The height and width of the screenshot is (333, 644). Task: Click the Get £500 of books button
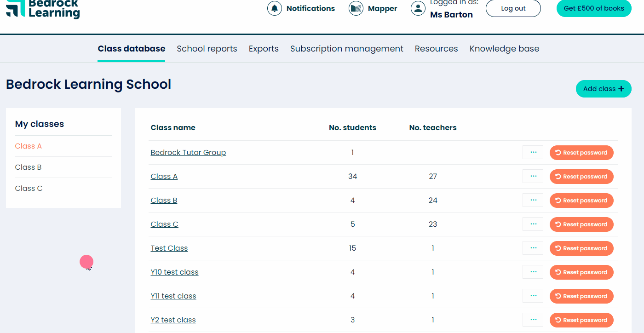coord(593,8)
